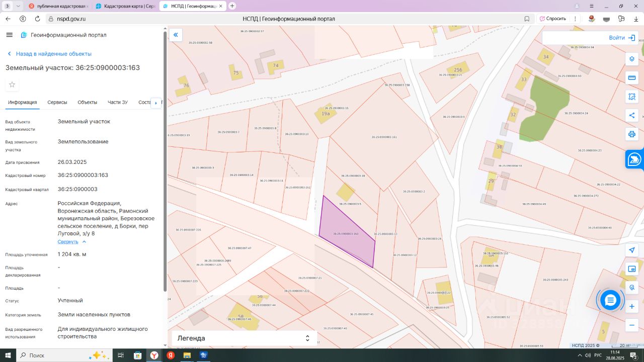Open the map layers panel
Image resolution: width=644 pixels, height=362 pixels.
[632, 59]
